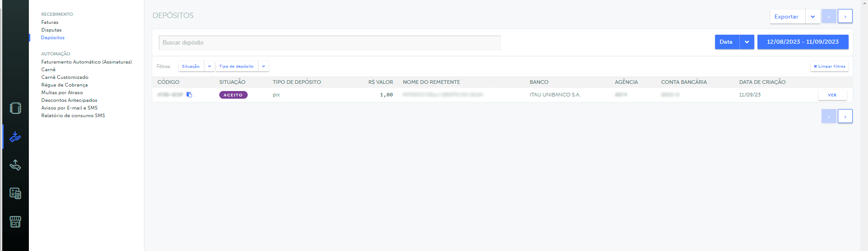
Task: Open Carnê Customizado
Action: click(x=65, y=77)
